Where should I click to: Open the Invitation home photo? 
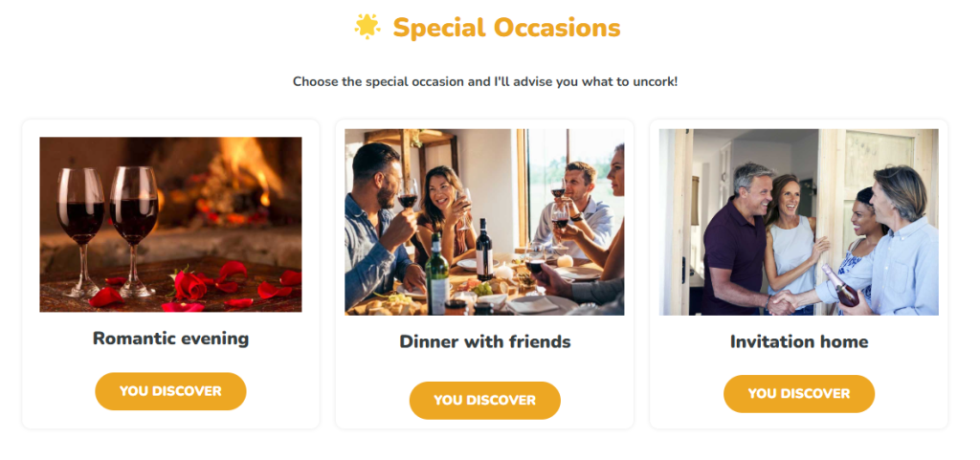(798, 222)
